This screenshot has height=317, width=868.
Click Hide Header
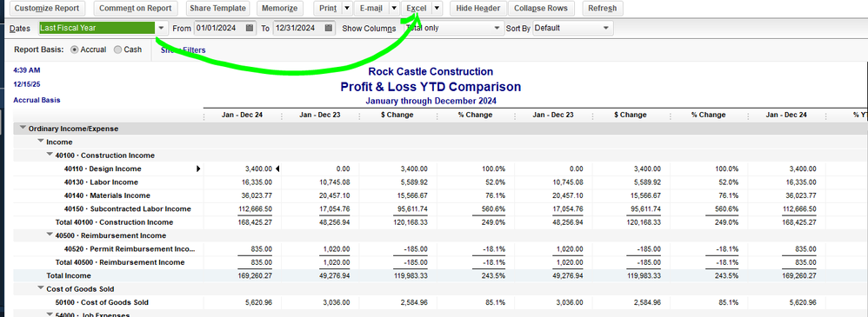pyautogui.click(x=478, y=9)
